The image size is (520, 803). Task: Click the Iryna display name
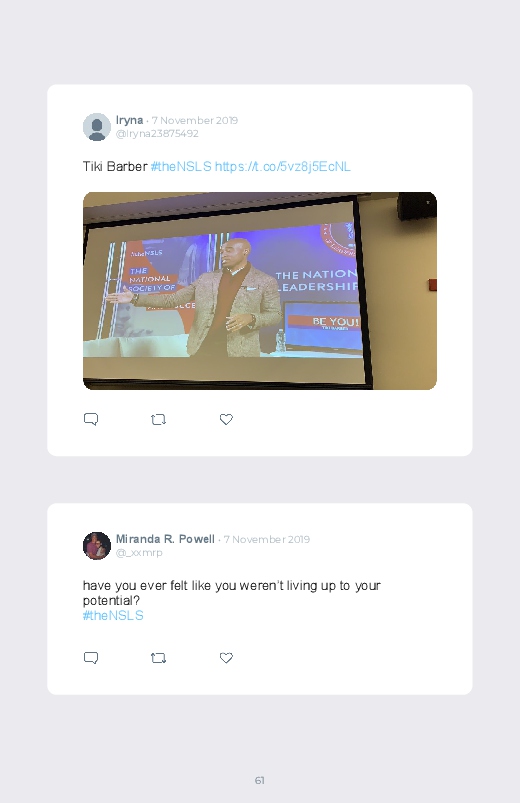129,120
